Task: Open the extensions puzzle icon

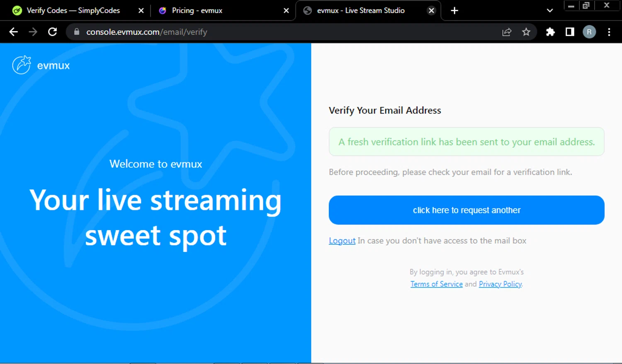Action: 550,32
